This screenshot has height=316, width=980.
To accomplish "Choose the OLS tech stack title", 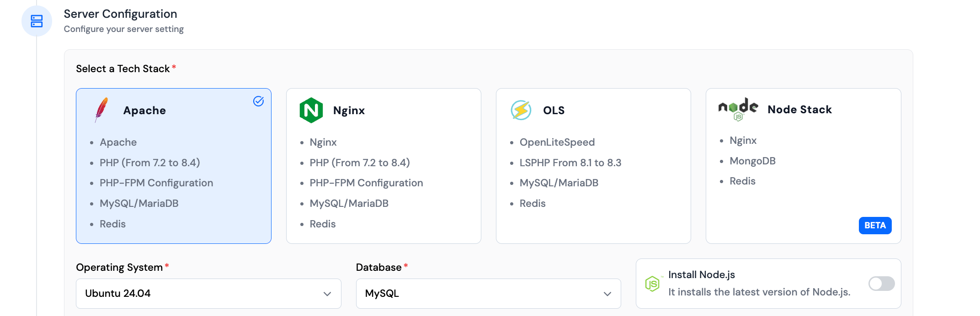I will [554, 111].
